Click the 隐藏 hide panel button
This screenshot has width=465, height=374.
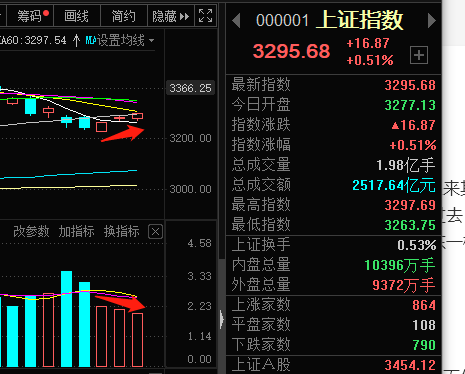[x=170, y=16]
